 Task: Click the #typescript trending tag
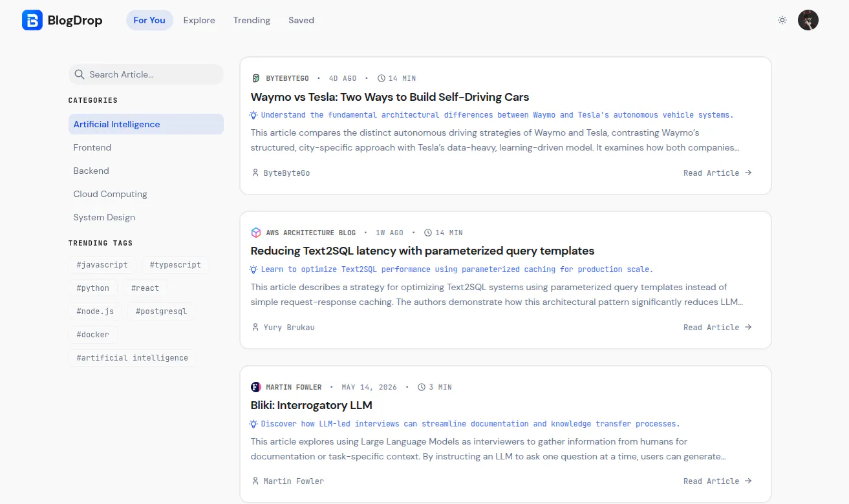click(175, 265)
